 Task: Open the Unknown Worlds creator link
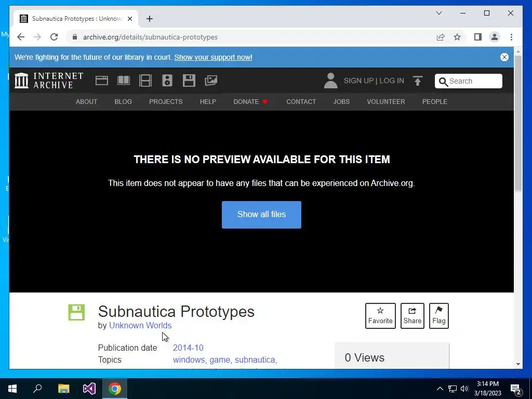tap(140, 325)
